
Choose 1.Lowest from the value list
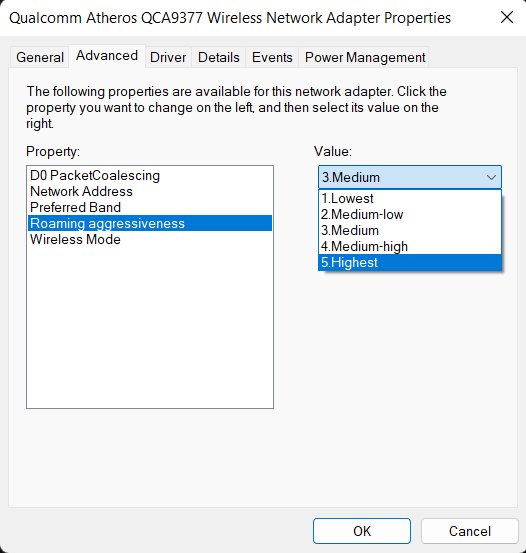[x=410, y=198]
